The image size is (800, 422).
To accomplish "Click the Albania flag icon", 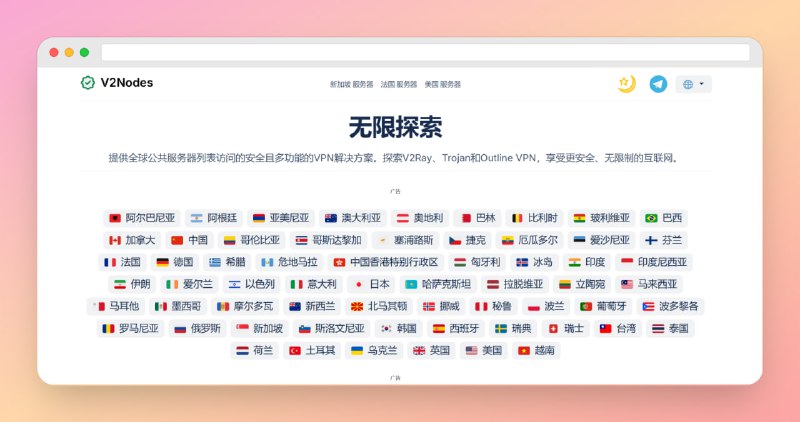I will tap(114, 218).
